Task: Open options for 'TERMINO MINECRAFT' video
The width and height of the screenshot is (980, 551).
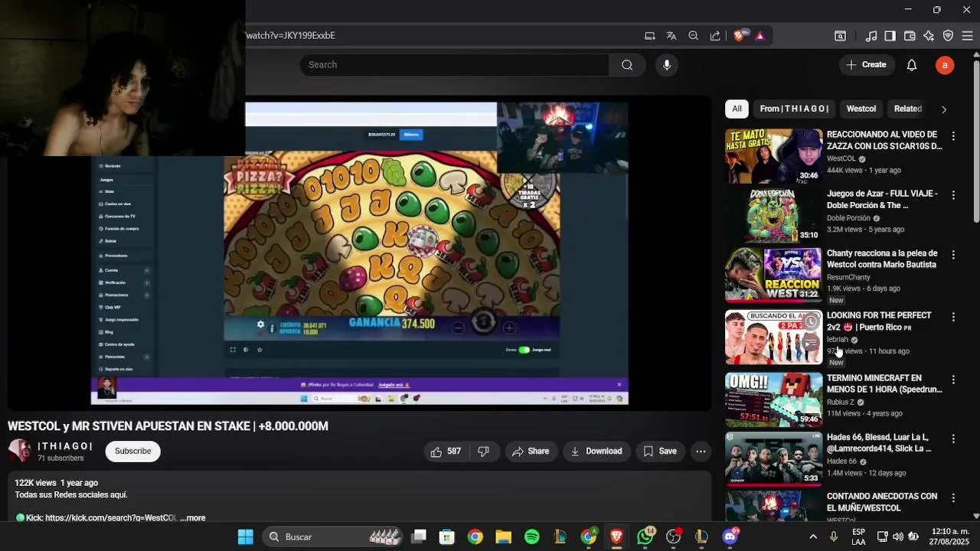Action: (x=953, y=380)
